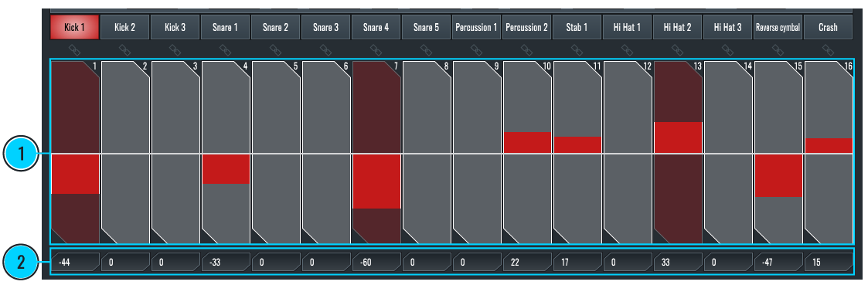Set value in slider column 4
Screen dimensions: 868x285
(x=226, y=152)
